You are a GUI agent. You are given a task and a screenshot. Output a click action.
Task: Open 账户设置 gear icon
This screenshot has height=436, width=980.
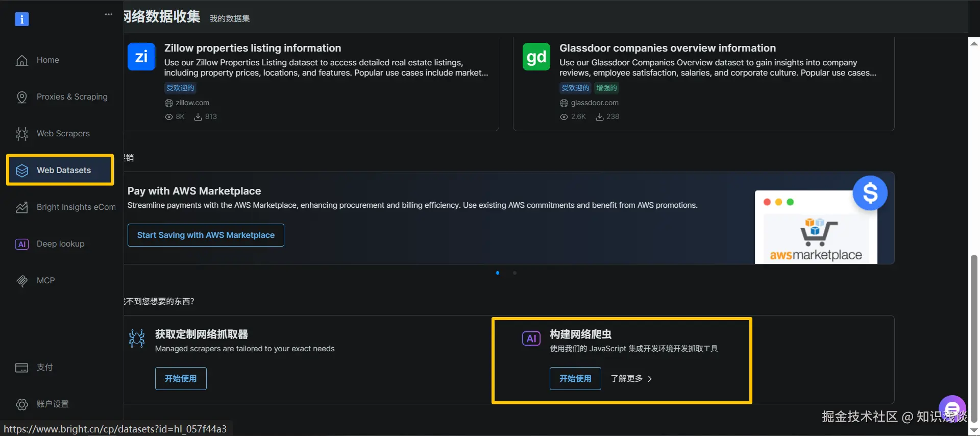[x=22, y=404]
